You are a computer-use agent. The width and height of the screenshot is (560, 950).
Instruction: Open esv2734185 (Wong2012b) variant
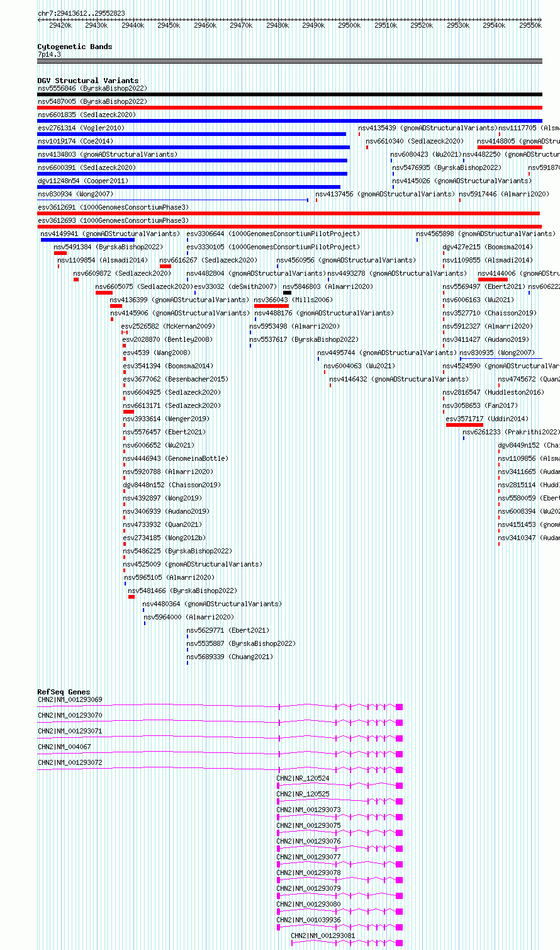[164, 538]
